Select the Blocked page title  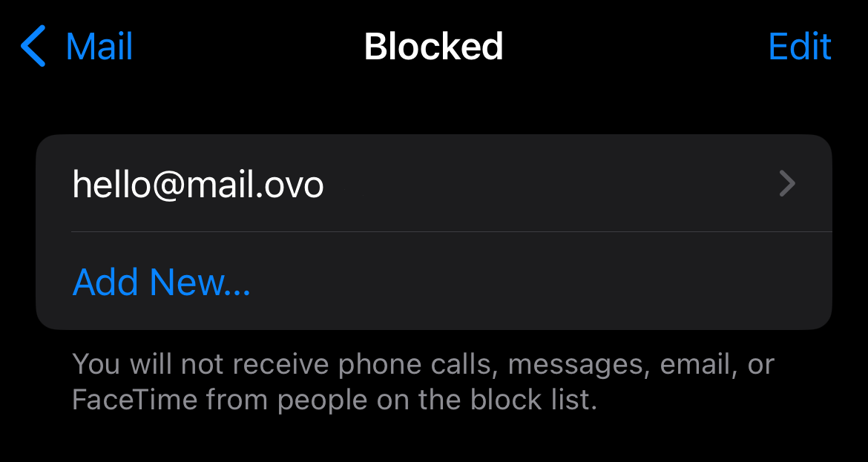[x=433, y=47]
